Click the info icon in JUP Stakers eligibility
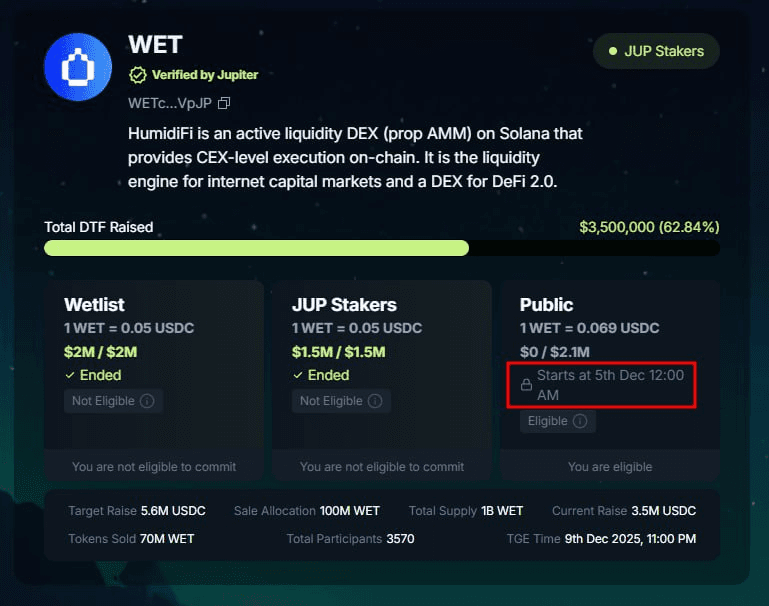 375,401
